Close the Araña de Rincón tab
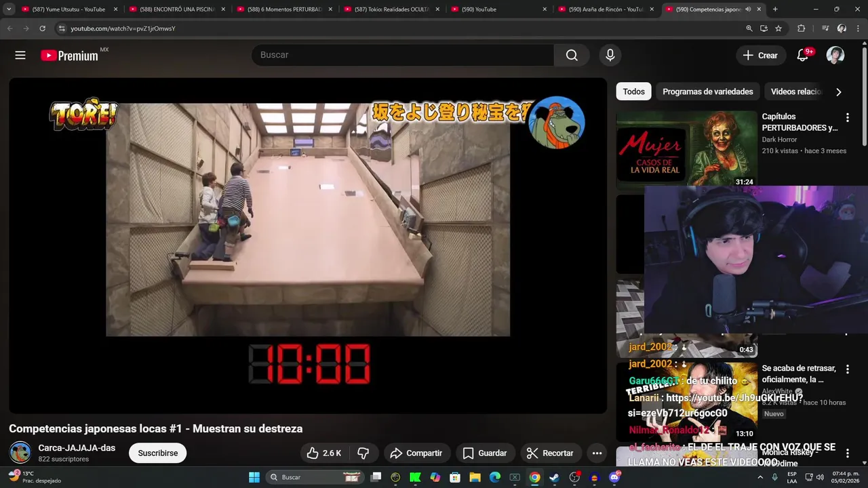This screenshot has height=488, width=868. tap(652, 9)
